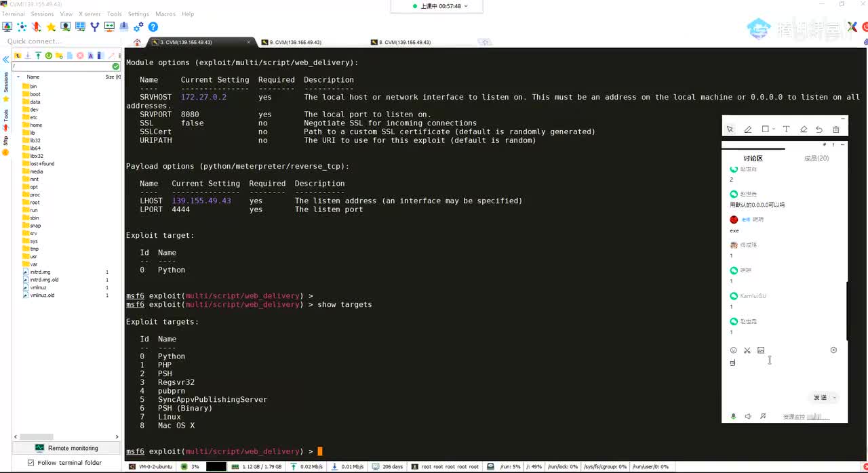Click the Name column sort arrow
This screenshot has width=868, height=473.
18,77
